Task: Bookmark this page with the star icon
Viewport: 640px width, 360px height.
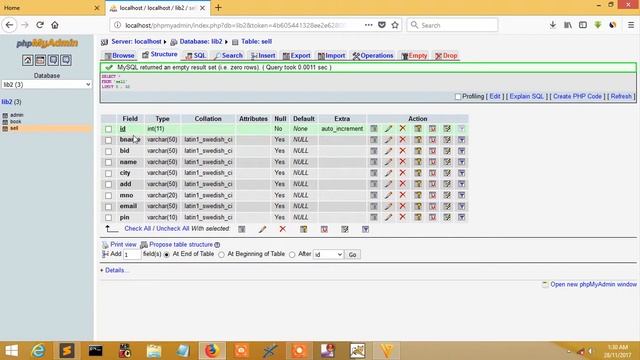Action: (x=395, y=25)
